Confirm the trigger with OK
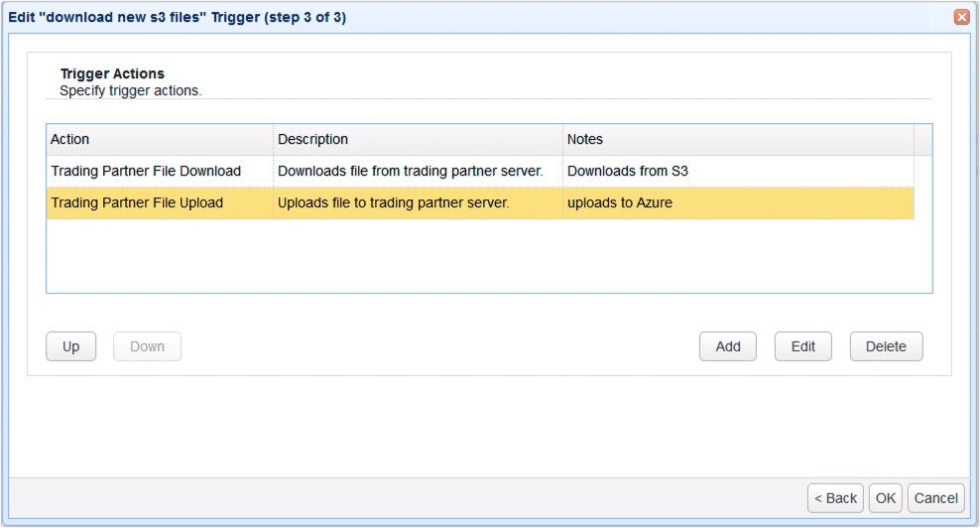980x528 pixels. tap(885, 497)
